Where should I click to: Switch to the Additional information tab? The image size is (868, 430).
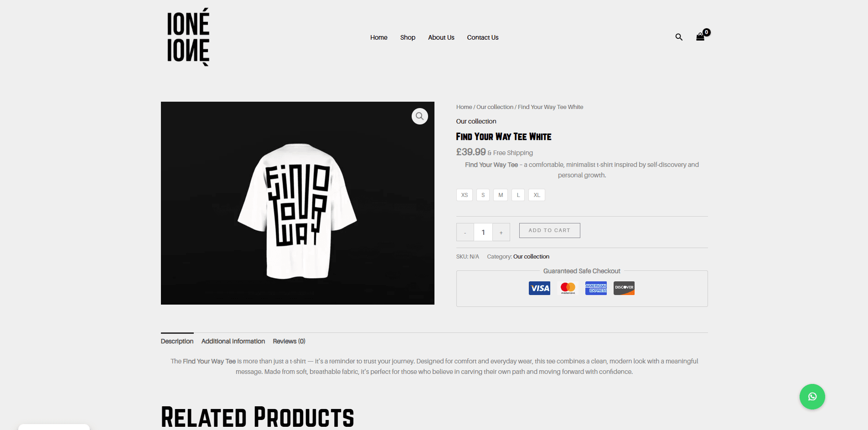click(233, 341)
